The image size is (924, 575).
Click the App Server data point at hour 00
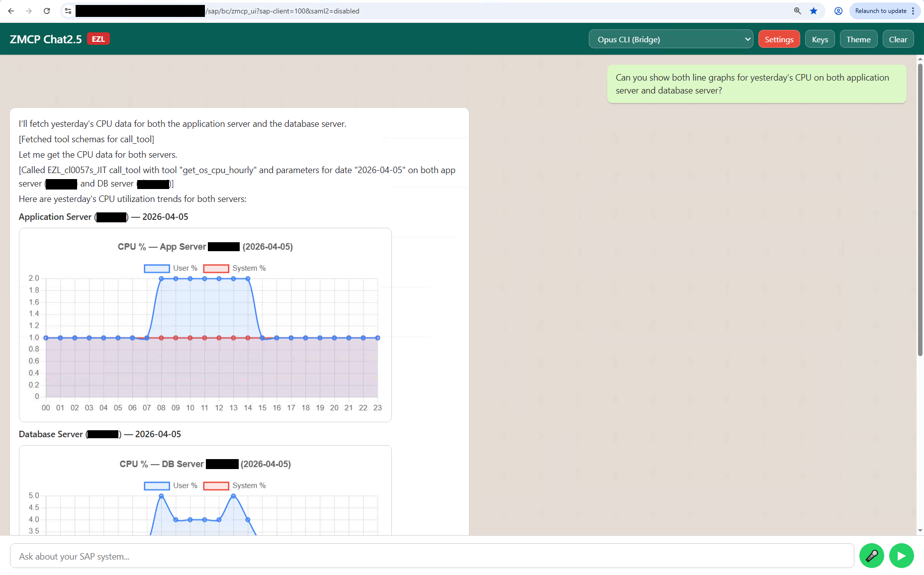pos(46,338)
